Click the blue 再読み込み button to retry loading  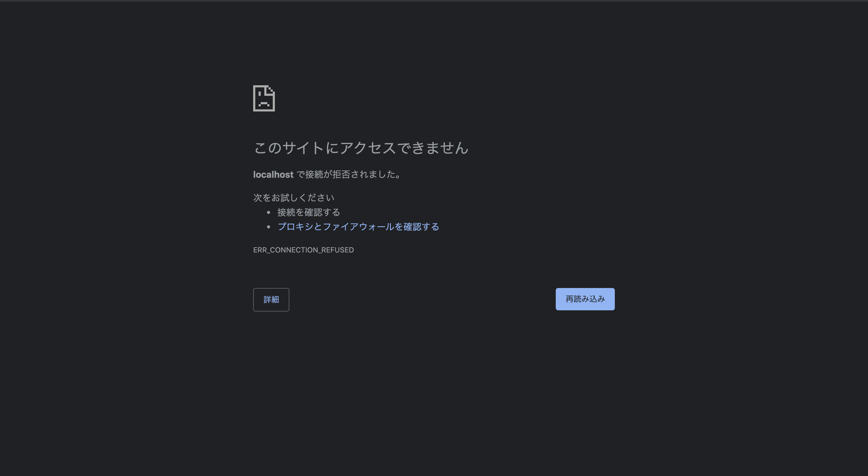pyautogui.click(x=585, y=299)
